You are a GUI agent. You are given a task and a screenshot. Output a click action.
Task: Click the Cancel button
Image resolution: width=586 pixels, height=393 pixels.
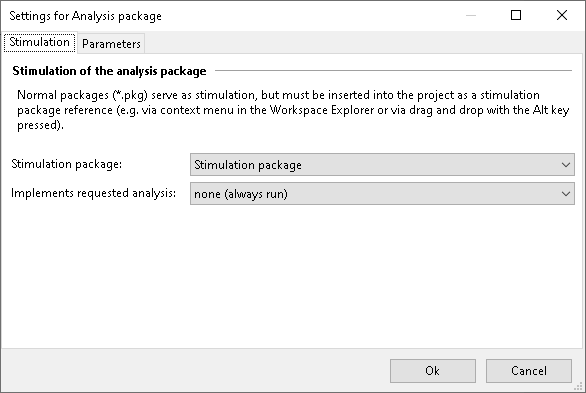528,371
